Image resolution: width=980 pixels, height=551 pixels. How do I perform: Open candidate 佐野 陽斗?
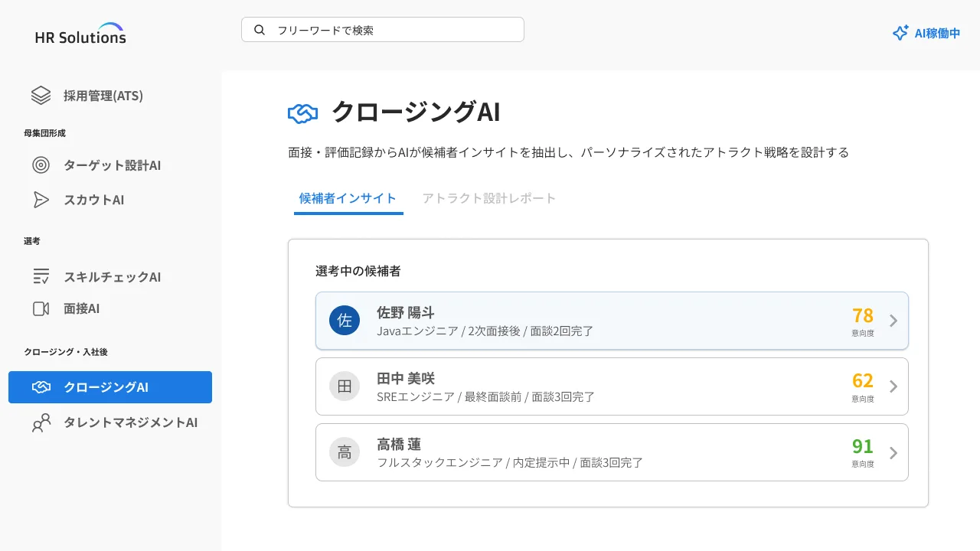click(x=612, y=321)
